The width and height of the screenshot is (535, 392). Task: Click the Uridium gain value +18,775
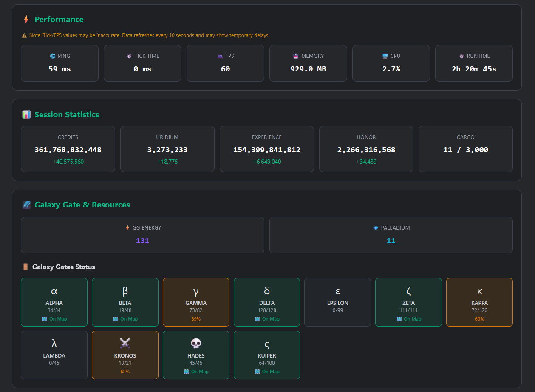167,162
